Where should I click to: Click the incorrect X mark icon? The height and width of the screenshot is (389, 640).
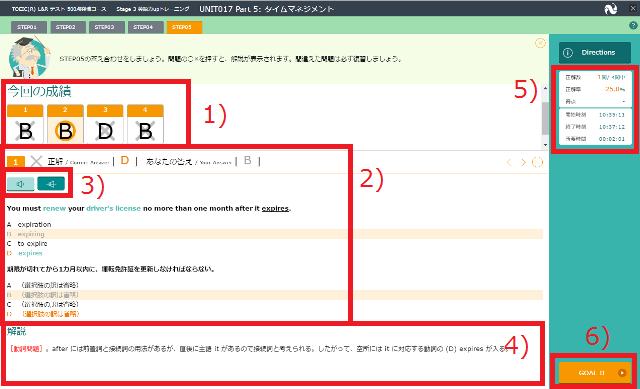(36, 161)
